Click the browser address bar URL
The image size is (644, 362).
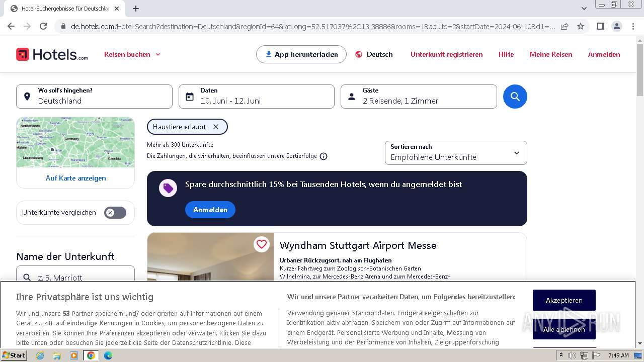pyautogui.click(x=313, y=26)
